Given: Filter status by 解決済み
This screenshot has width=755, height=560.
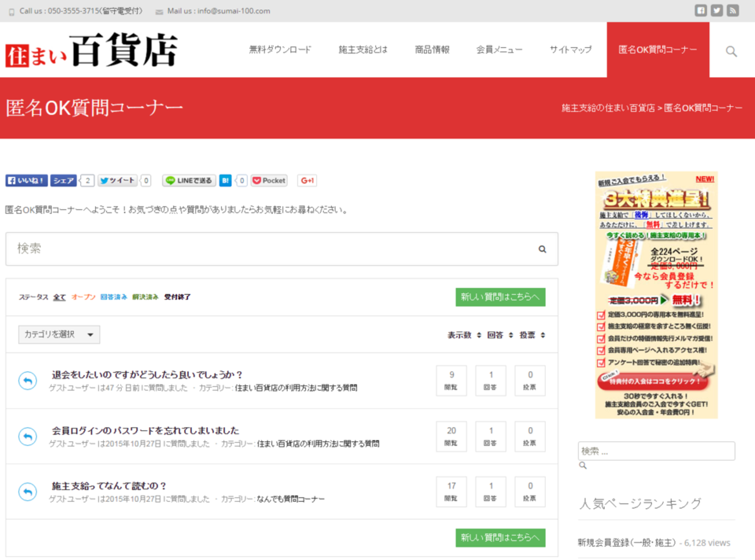Looking at the screenshot, I should (145, 297).
